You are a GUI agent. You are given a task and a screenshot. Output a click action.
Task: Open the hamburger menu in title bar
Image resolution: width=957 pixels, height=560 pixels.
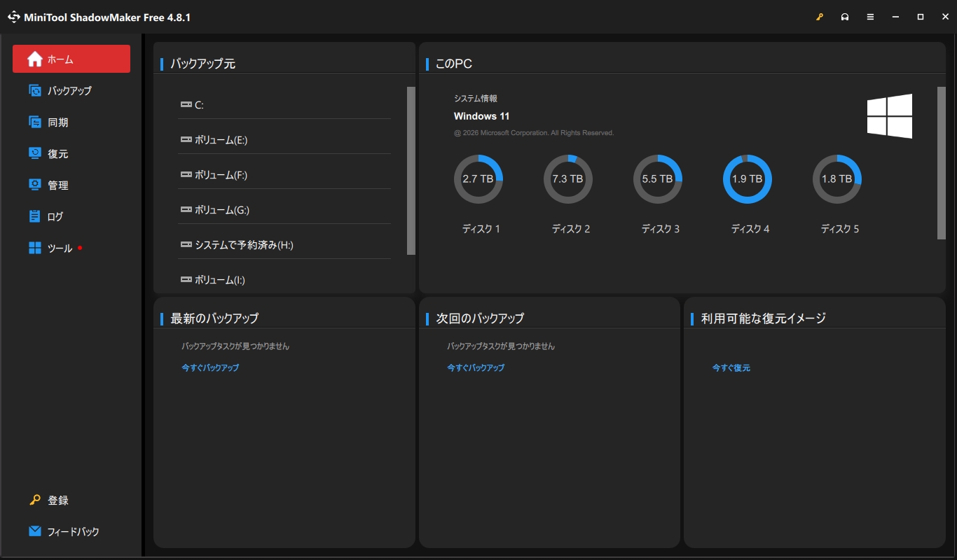coord(870,17)
